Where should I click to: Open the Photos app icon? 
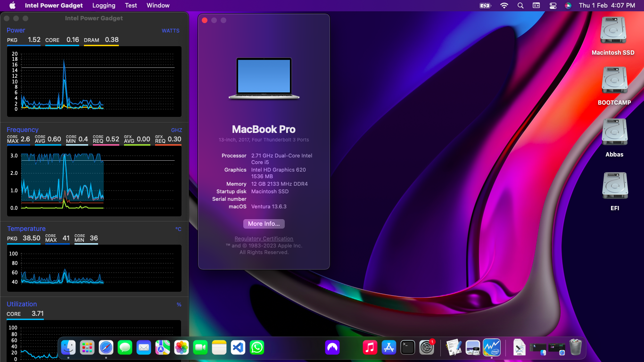[182, 348]
